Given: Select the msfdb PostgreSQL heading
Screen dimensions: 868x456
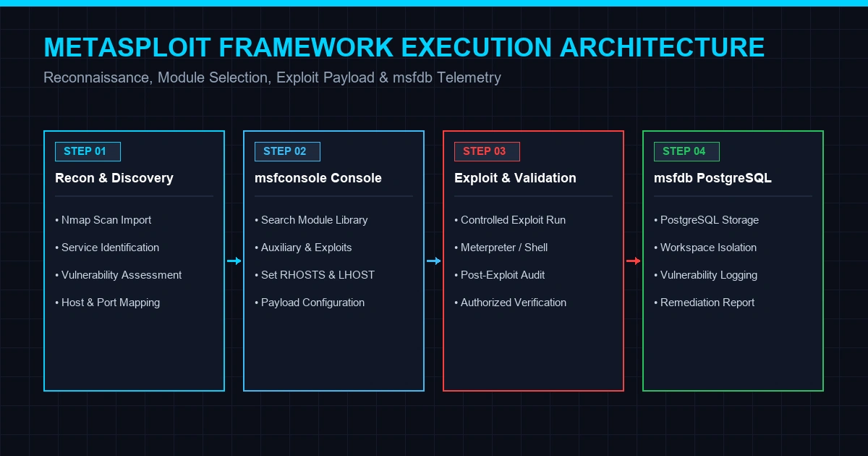Looking at the screenshot, I should point(712,178).
